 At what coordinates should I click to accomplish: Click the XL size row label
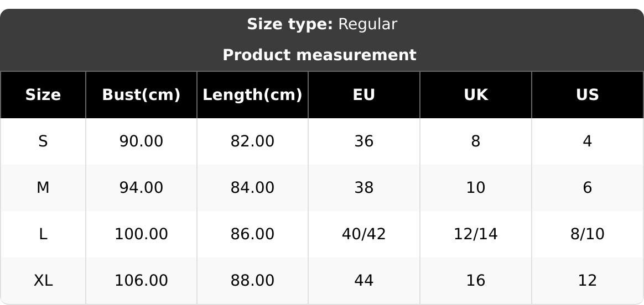43,281
